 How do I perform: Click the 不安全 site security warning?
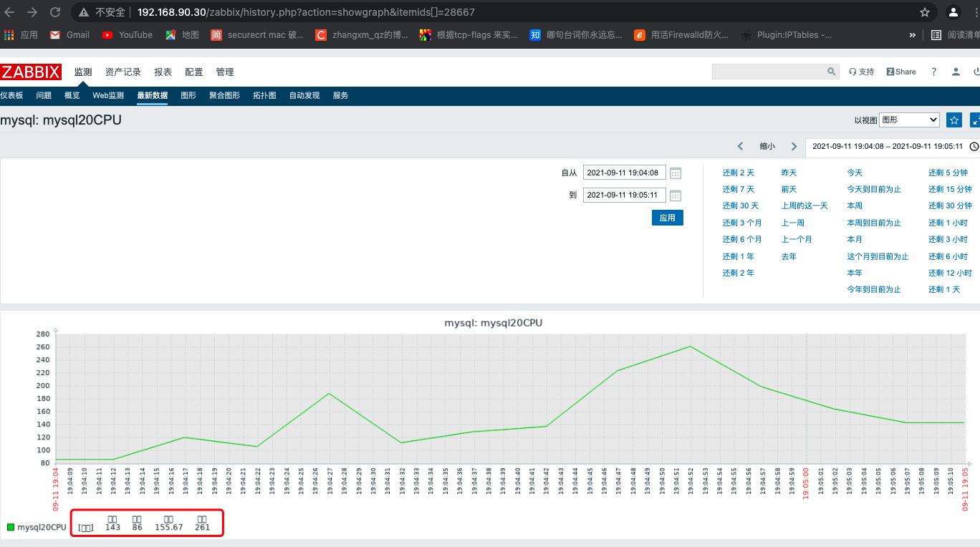[x=102, y=12]
